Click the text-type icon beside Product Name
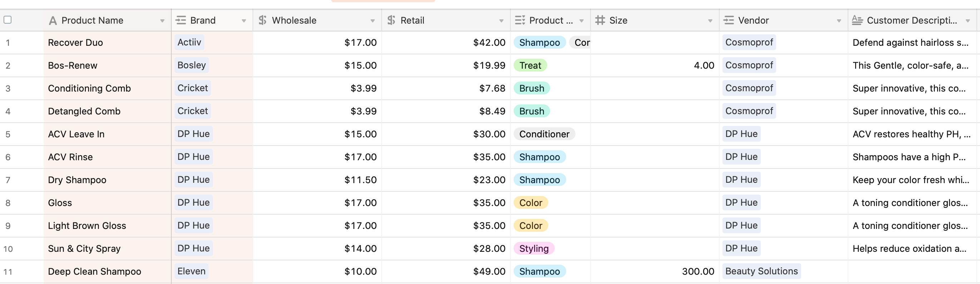 pos(53,20)
